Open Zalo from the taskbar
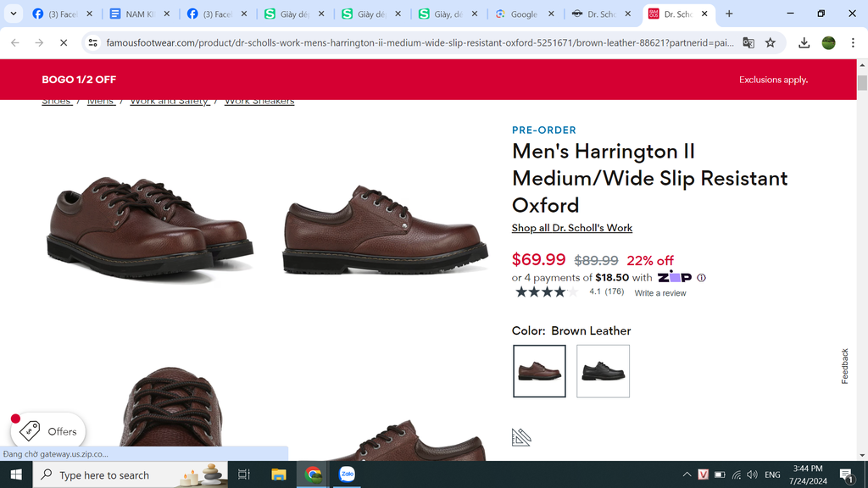The height and width of the screenshot is (488, 868). pyautogui.click(x=347, y=474)
